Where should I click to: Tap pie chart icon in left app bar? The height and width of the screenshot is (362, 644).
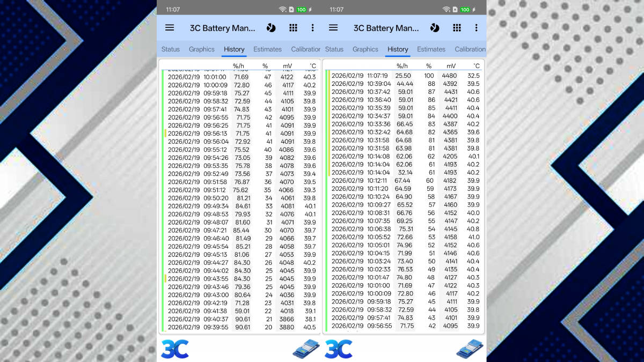point(271,28)
